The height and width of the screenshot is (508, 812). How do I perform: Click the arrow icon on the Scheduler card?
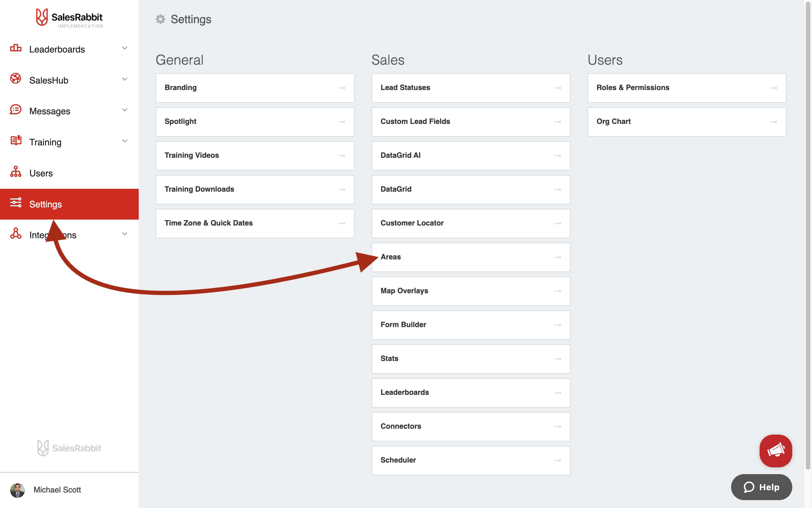558,461
